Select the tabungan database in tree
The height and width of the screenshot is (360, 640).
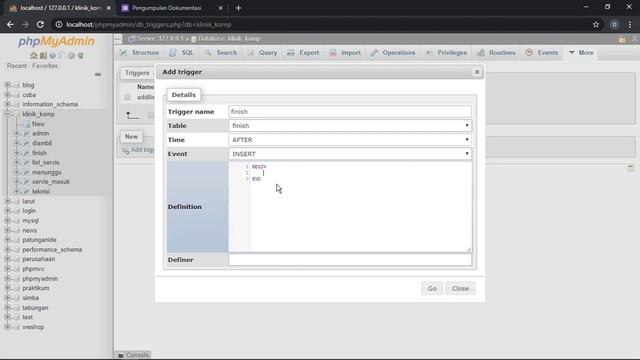point(35,308)
